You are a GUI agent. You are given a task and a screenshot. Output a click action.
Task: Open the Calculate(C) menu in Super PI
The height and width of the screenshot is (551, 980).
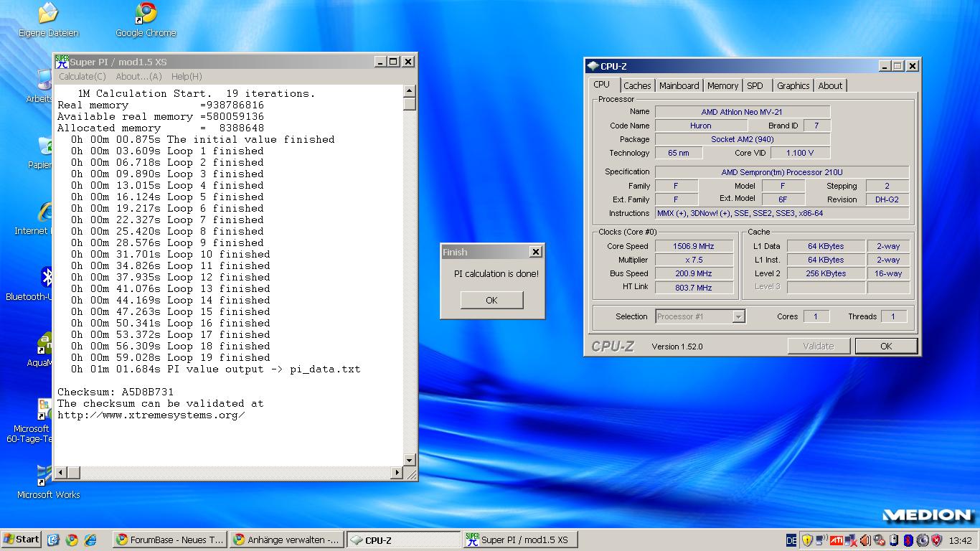pos(82,76)
